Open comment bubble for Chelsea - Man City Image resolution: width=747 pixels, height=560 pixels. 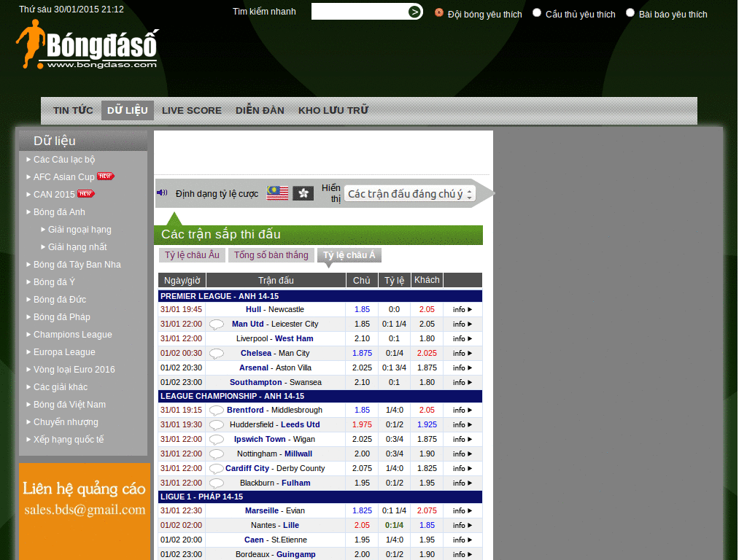216,354
